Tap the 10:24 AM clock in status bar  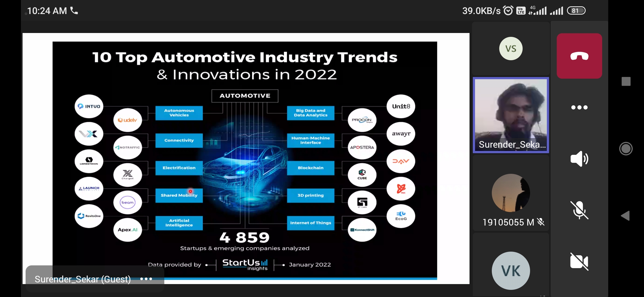(x=47, y=11)
